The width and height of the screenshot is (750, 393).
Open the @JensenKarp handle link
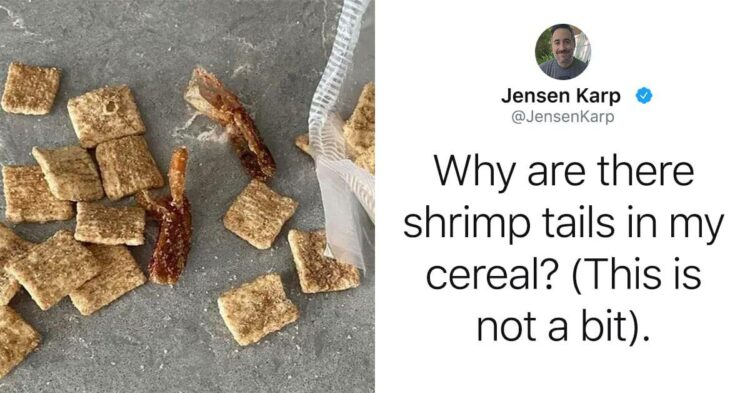click(x=562, y=117)
